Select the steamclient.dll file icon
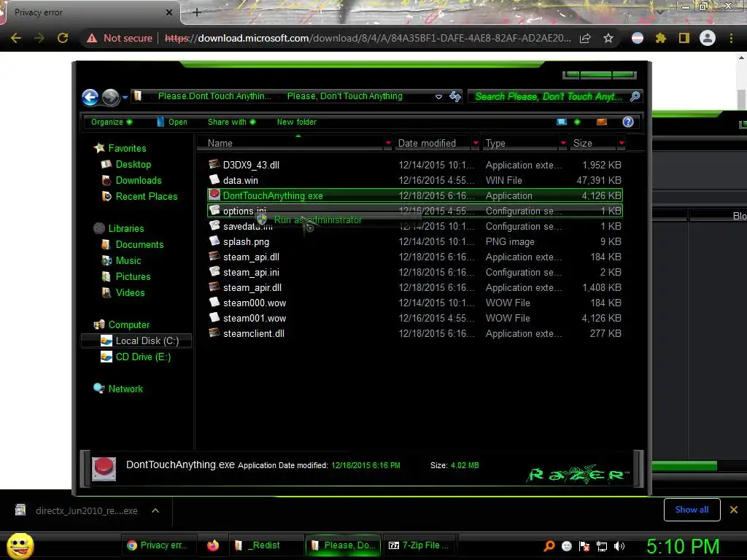The width and height of the screenshot is (747, 560). (x=214, y=332)
